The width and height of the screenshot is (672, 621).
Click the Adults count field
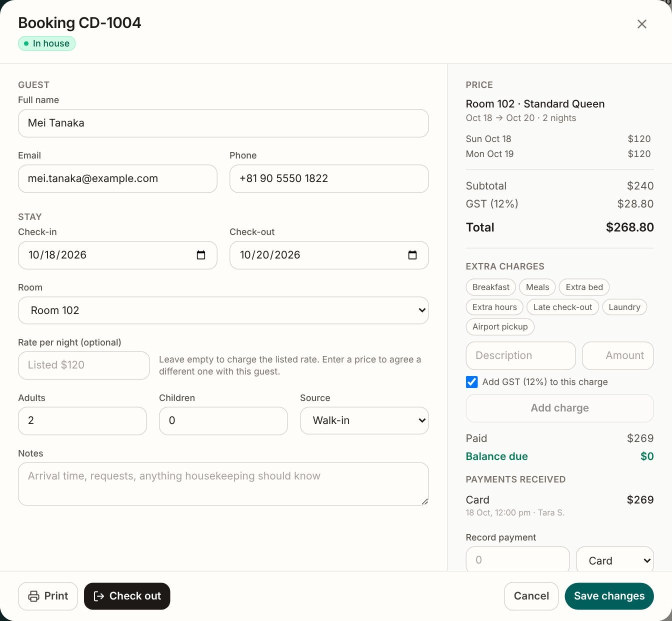point(82,420)
